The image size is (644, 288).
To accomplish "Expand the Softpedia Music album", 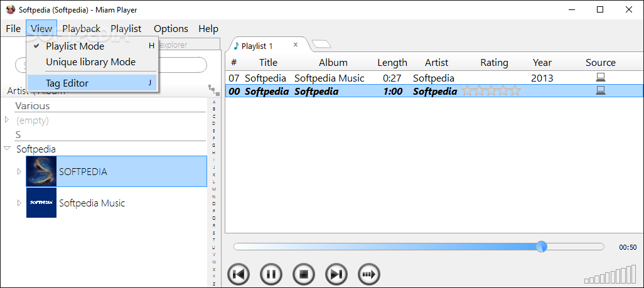I will click(19, 203).
